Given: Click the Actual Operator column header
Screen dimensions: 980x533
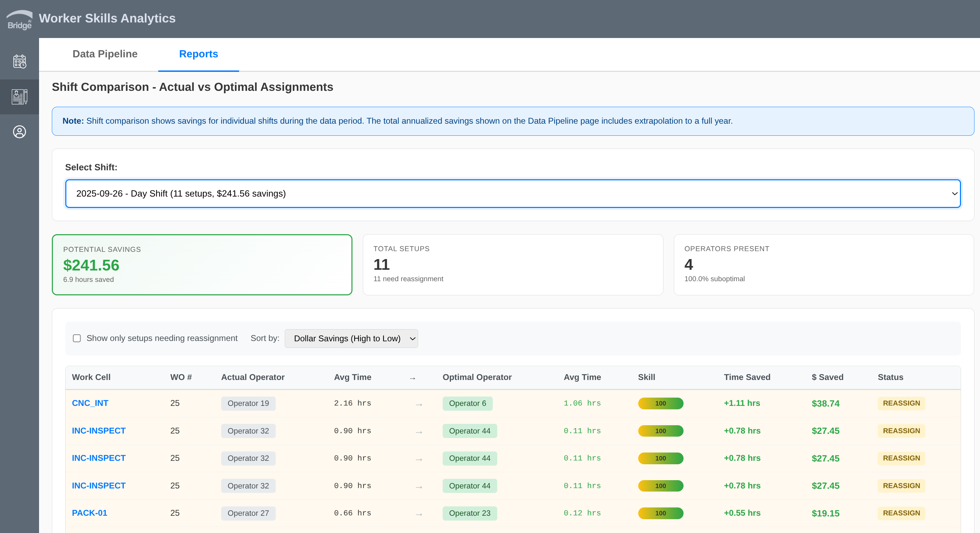Looking at the screenshot, I should 253,377.
